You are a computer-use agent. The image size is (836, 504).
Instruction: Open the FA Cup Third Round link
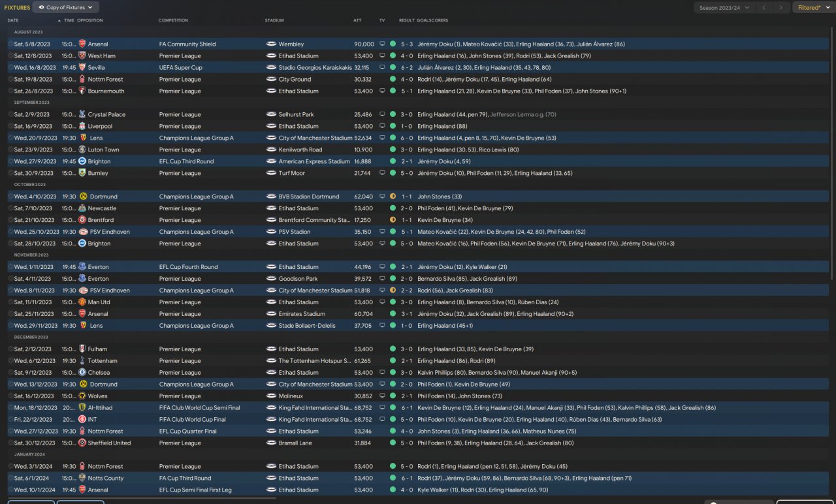[x=185, y=479]
